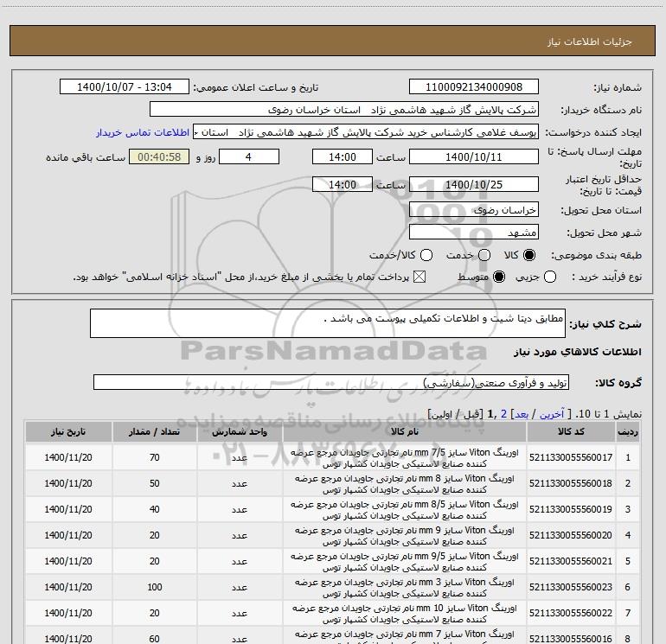The image size is (666, 644).
Task: Click the response deadline date 1400/10/11 field
Action: (x=473, y=157)
